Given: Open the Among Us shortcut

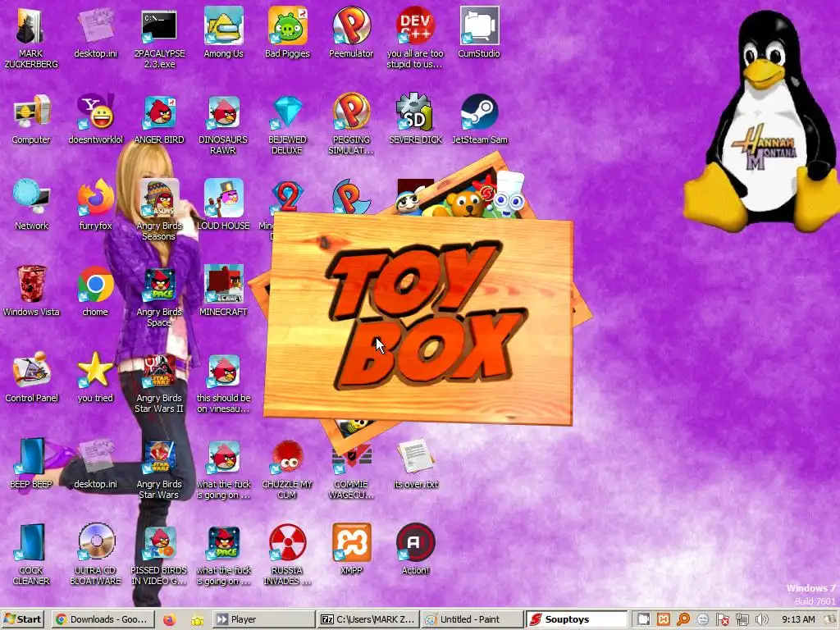Looking at the screenshot, I should 223,27.
